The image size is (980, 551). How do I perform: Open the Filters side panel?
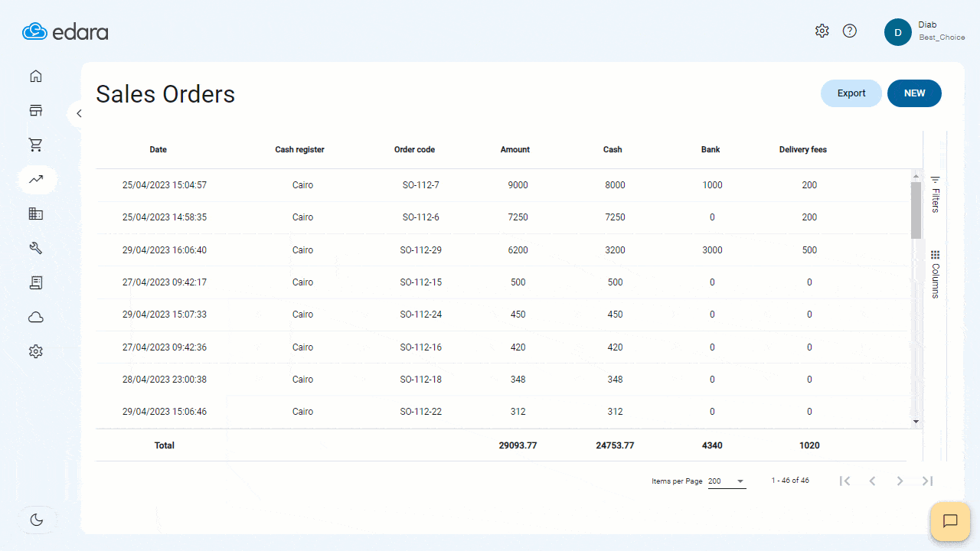(x=935, y=194)
